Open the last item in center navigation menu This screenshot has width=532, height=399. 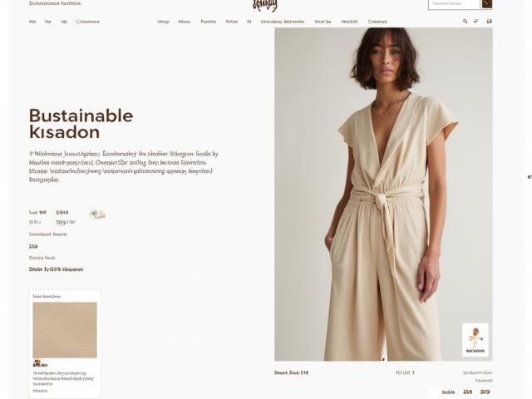click(x=377, y=22)
